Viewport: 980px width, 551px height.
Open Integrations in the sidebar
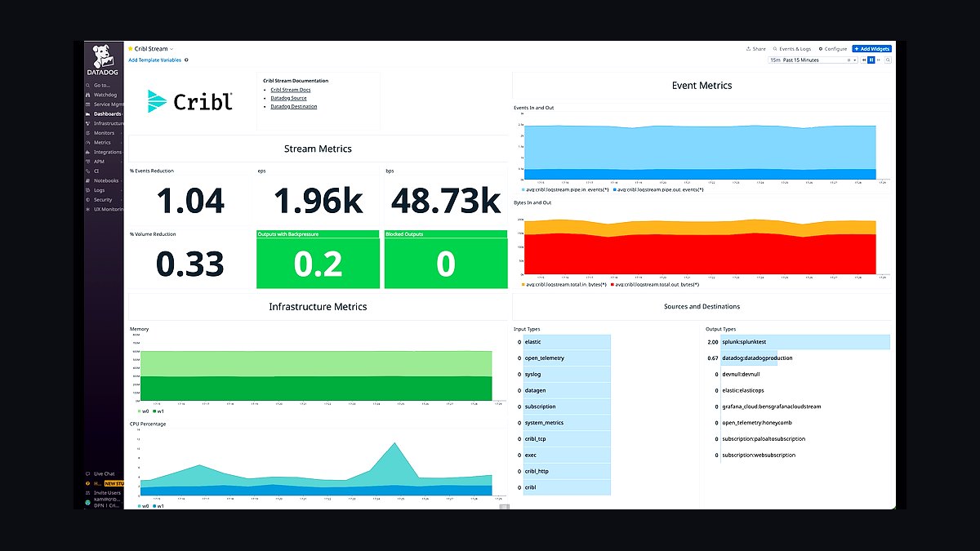104,152
